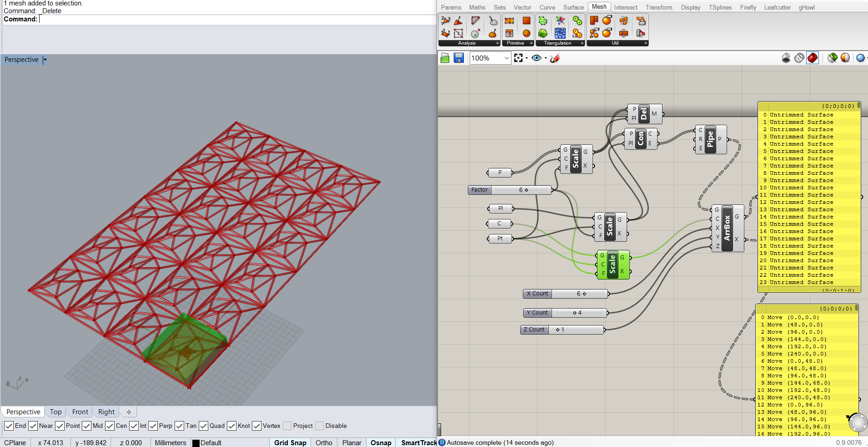Choose the Mesh Inclusion gray sphere icon
This screenshot has height=447, width=868.
coord(476,33)
